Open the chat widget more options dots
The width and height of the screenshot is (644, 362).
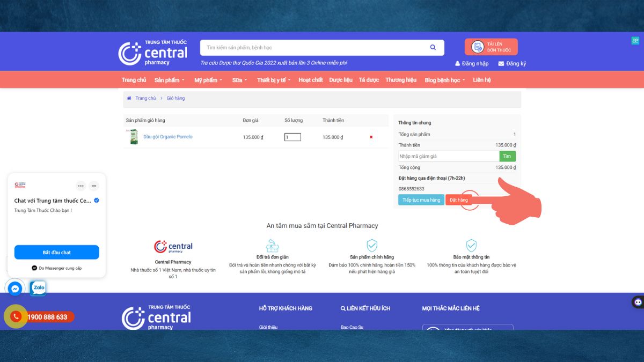81,186
